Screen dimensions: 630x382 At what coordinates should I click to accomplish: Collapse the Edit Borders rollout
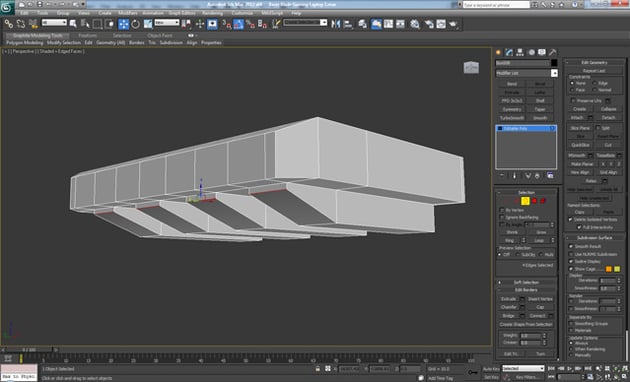(x=526, y=290)
